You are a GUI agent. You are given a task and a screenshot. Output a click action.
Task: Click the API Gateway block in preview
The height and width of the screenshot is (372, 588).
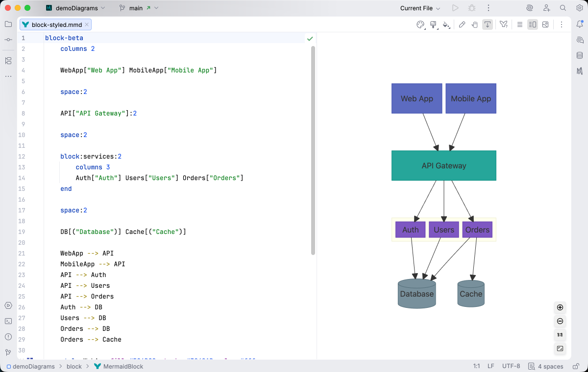444,165
